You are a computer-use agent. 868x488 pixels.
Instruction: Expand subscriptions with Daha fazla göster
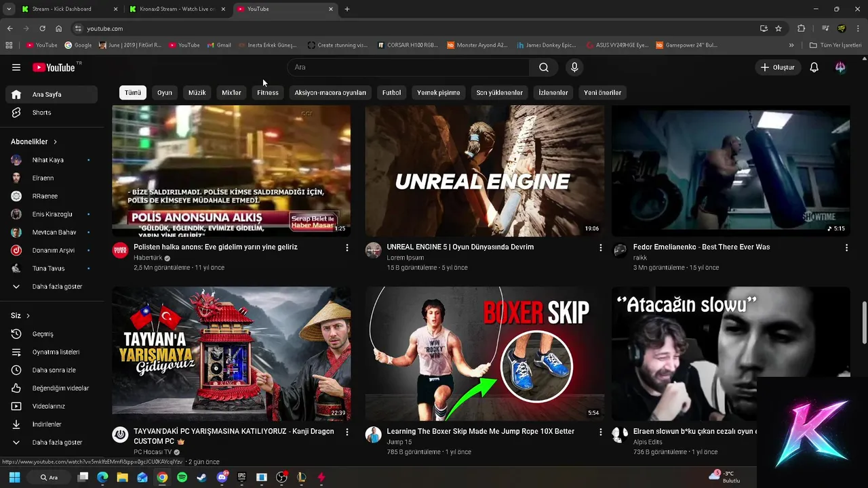[52, 287]
